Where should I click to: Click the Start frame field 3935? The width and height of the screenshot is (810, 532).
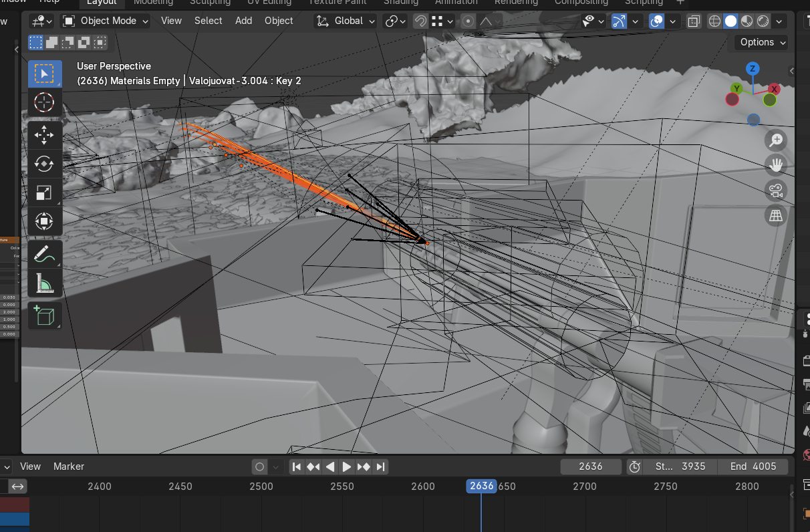coord(681,467)
